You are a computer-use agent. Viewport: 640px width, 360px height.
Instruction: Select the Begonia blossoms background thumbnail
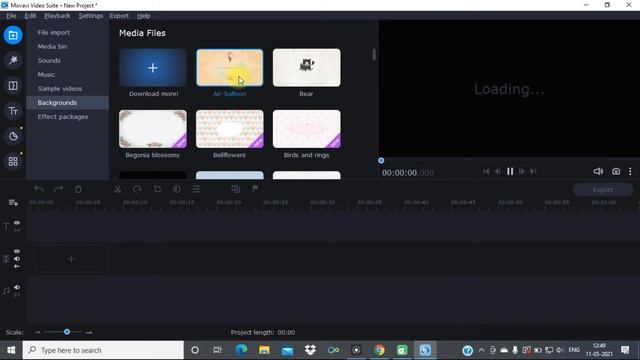[x=153, y=129]
